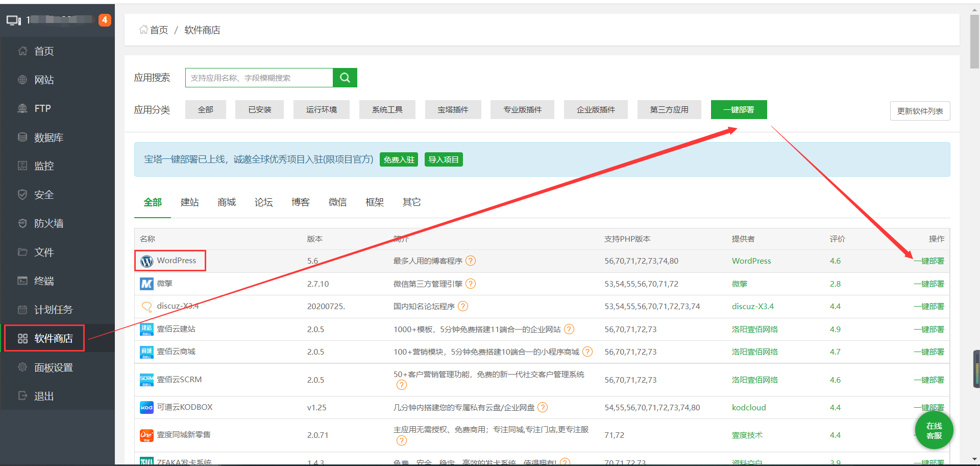Click the shield icon beside 安全
The height and width of the screenshot is (466, 980).
22,195
